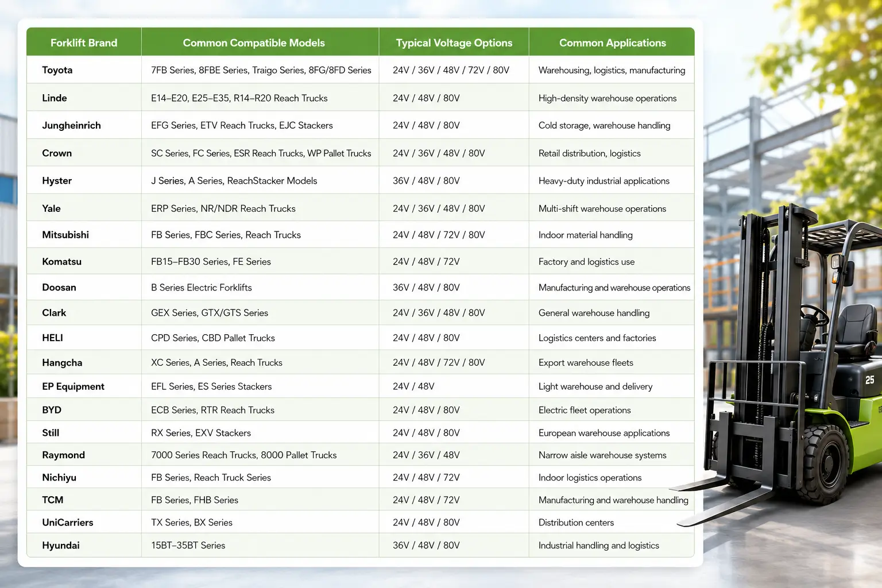Click Raymond's 24V / 36V / 48V voltage cell
Viewport: 882px width, 588px height.
pos(454,455)
